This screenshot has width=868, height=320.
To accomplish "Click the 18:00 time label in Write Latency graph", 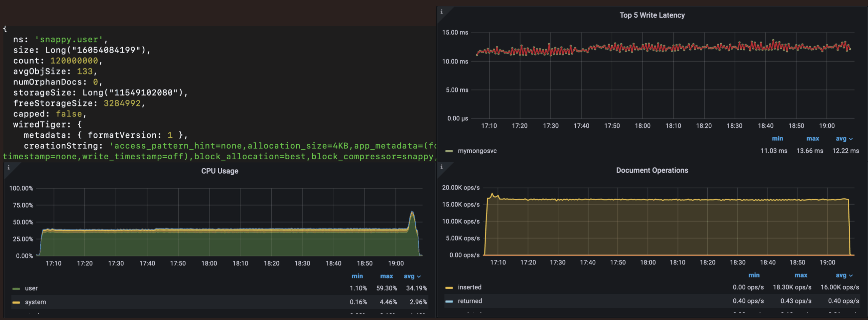I will tap(643, 126).
